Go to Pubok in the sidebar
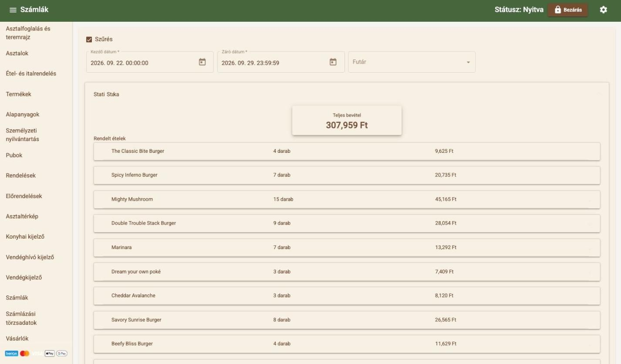The height and width of the screenshot is (364, 621). (14, 155)
